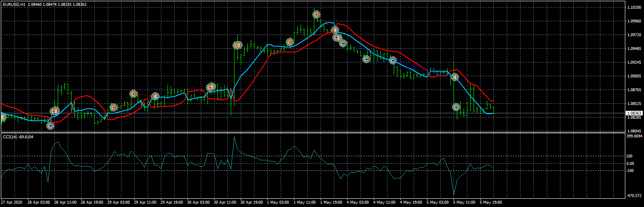Click the 5 May 03:00 time label

tap(438, 203)
